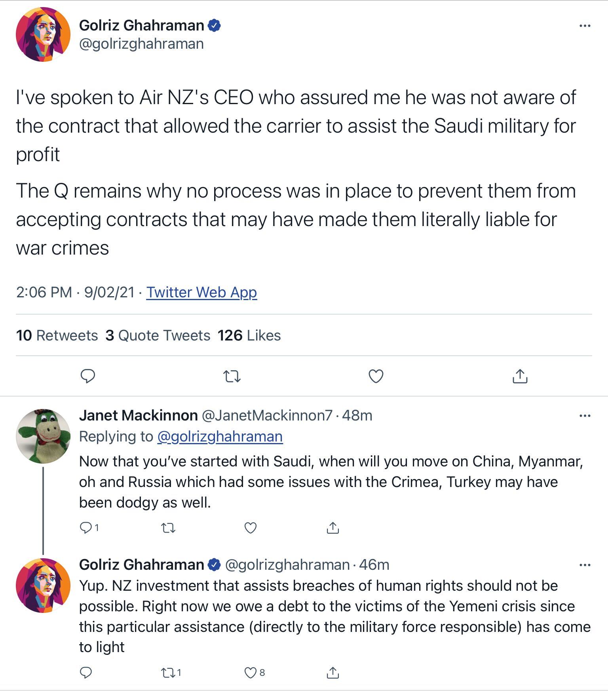
Task: Open the Twitter Web App link
Action: point(201,292)
